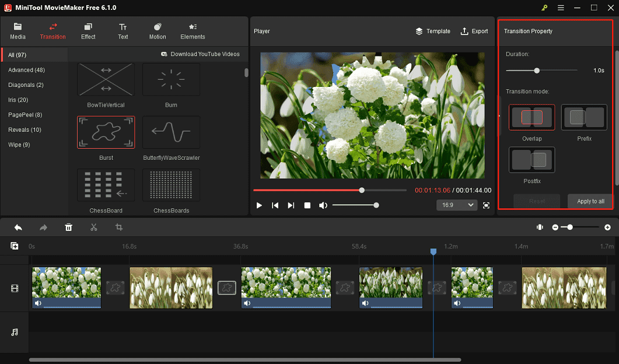Screen dimensions: 619x364
Task: Mute the player volume icon
Action: click(323, 205)
